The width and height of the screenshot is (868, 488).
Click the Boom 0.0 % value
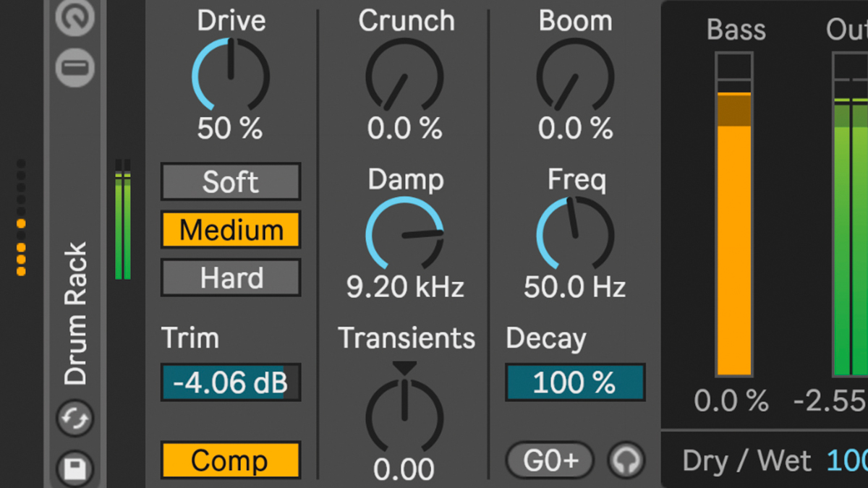575,129
